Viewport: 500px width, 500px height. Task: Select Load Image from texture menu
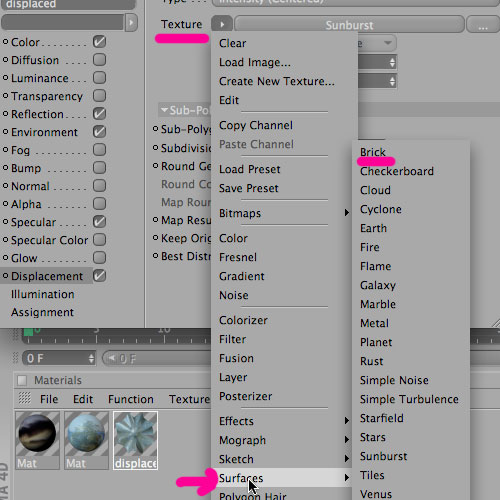click(255, 62)
